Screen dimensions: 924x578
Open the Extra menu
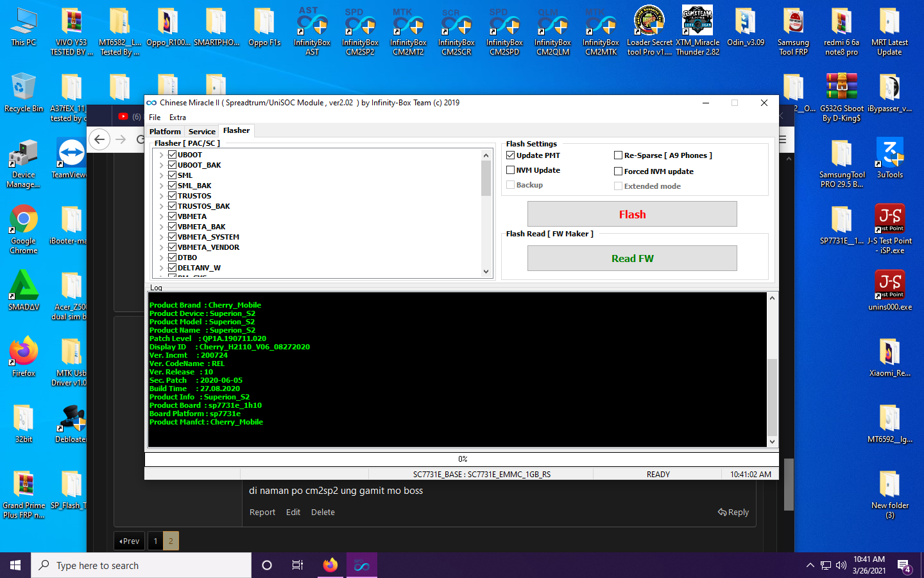pos(178,118)
